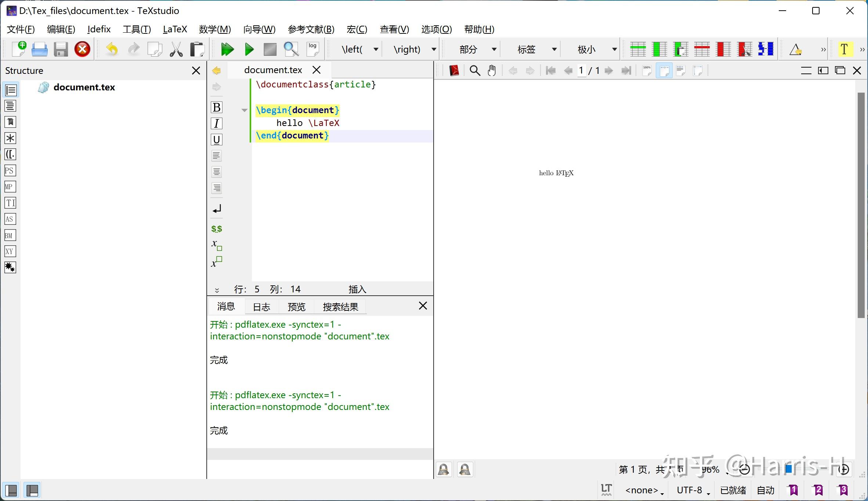Zoom in the PDF with the plus button

tap(843, 469)
